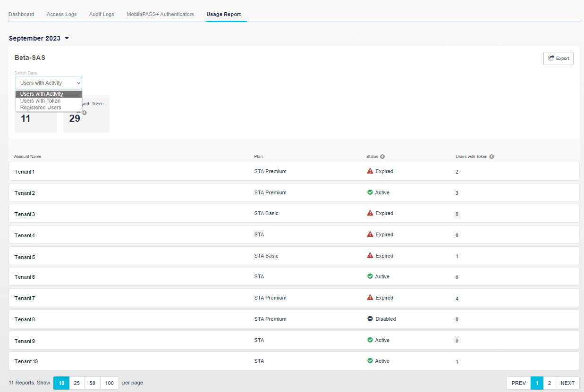This screenshot has width=584, height=392.
Task: Select Registered Users option in list
Action: click(x=41, y=108)
